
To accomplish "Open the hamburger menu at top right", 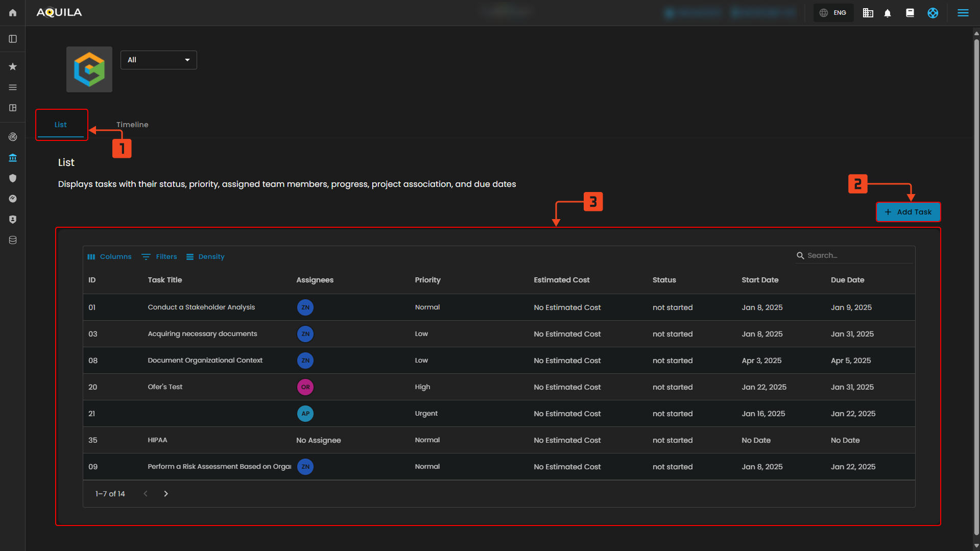I will click(x=963, y=13).
